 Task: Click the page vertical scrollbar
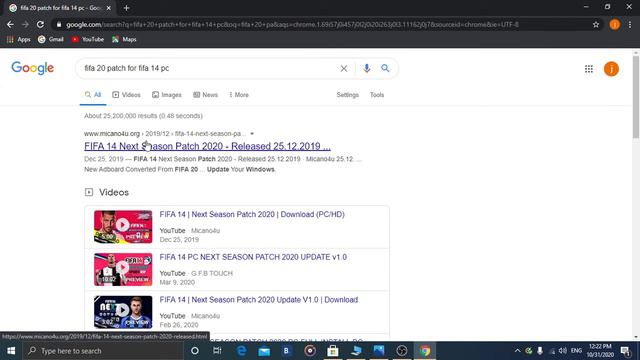pos(636,97)
